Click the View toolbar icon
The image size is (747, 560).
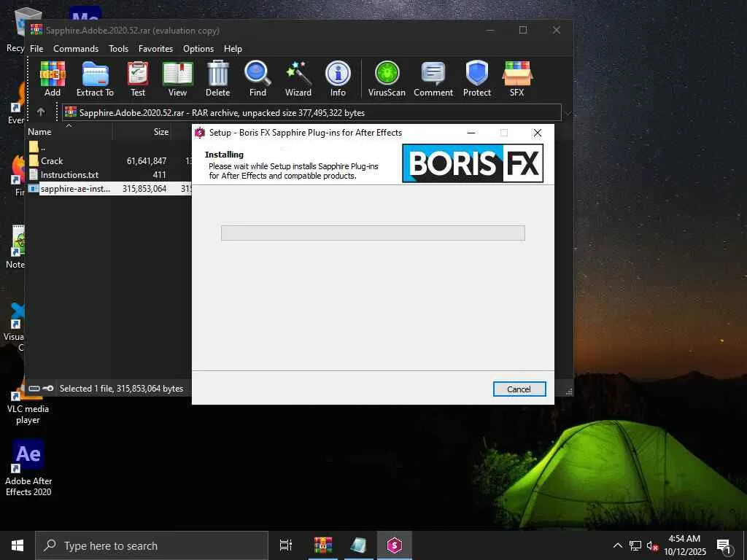click(177, 79)
